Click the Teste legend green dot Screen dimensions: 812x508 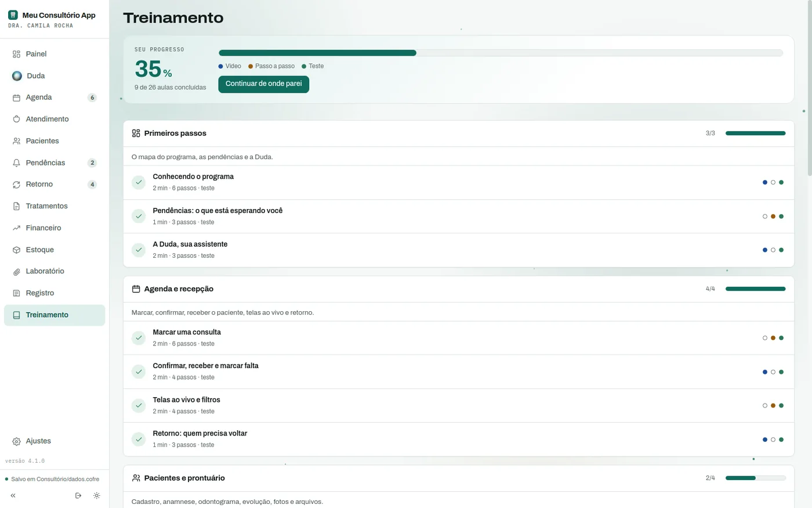tap(304, 66)
